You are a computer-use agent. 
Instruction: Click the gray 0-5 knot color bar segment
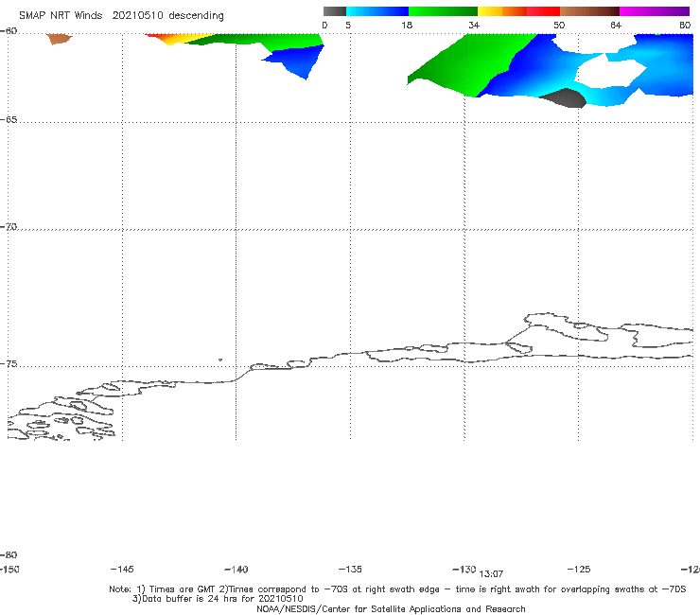[334, 11]
